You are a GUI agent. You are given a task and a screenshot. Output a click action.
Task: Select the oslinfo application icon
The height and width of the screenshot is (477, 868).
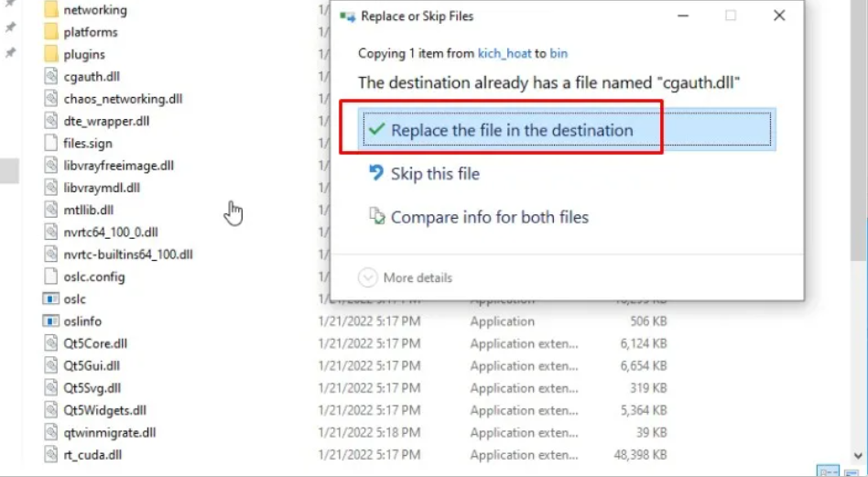[x=51, y=321]
